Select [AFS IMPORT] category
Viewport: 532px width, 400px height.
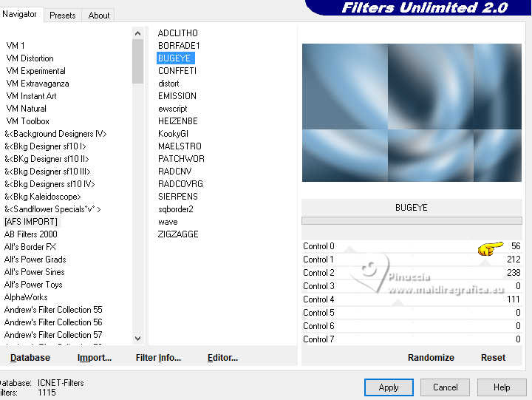pos(31,221)
